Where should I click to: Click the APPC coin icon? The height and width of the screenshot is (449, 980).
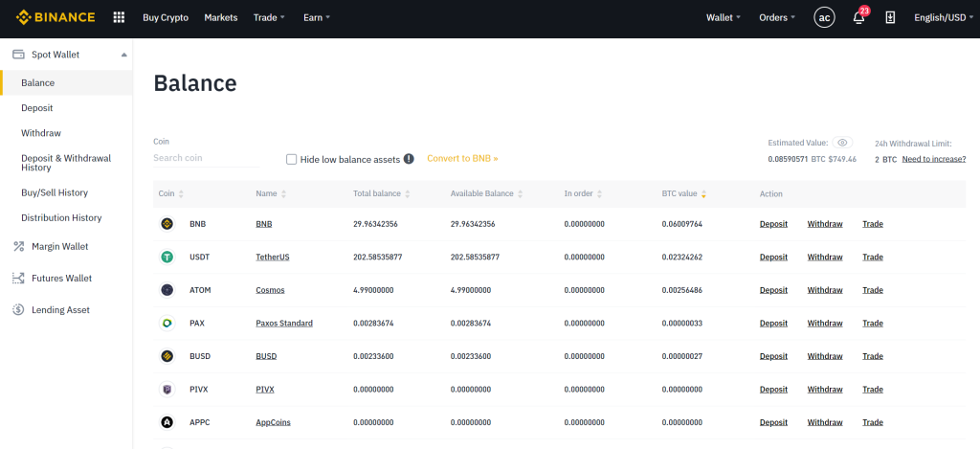click(x=167, y=422)
